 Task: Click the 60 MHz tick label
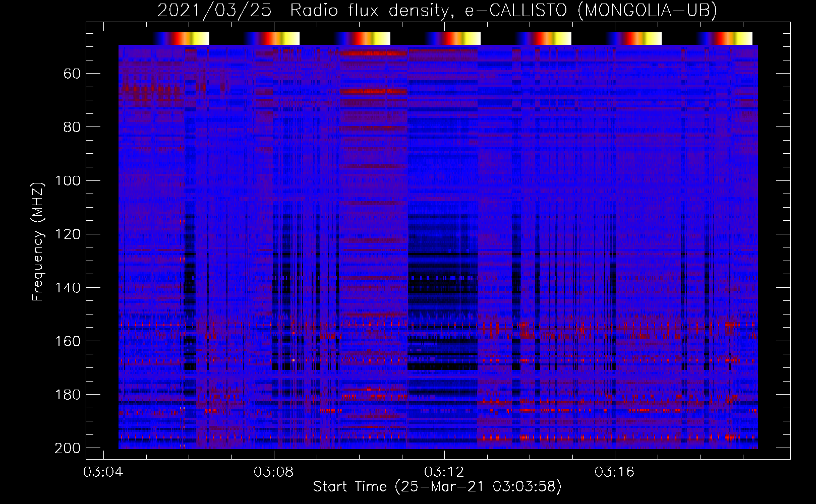coord(72,74)
